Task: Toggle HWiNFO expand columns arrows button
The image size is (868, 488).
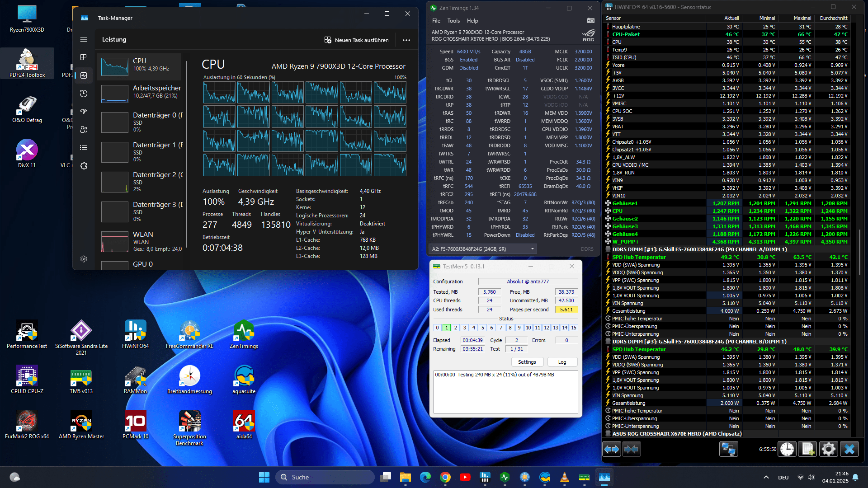Action: pyautogui.click(x=612, y=449)
